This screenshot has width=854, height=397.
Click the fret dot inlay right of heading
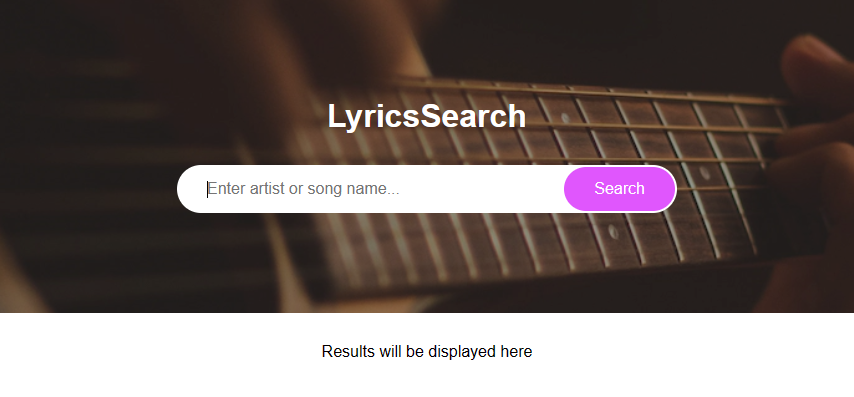[x=565, y=118]
